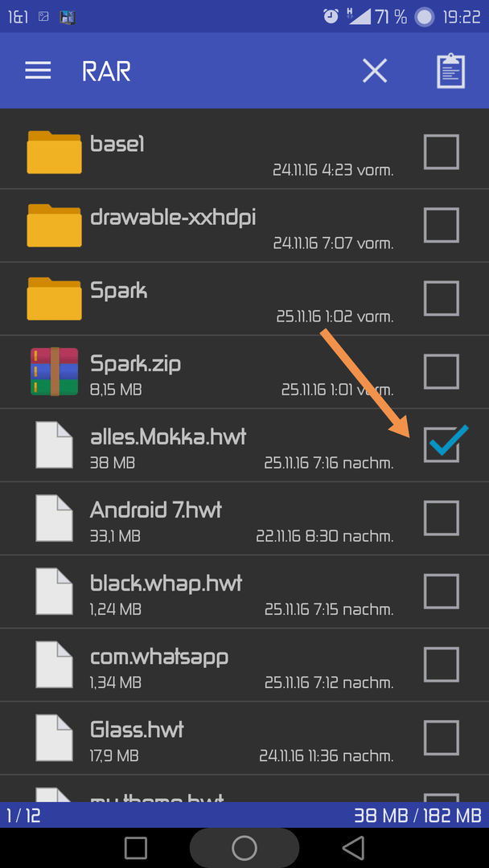Open the hamburger navigation menu
Viewport: 489px width, 868px height.
pos(38,71)
